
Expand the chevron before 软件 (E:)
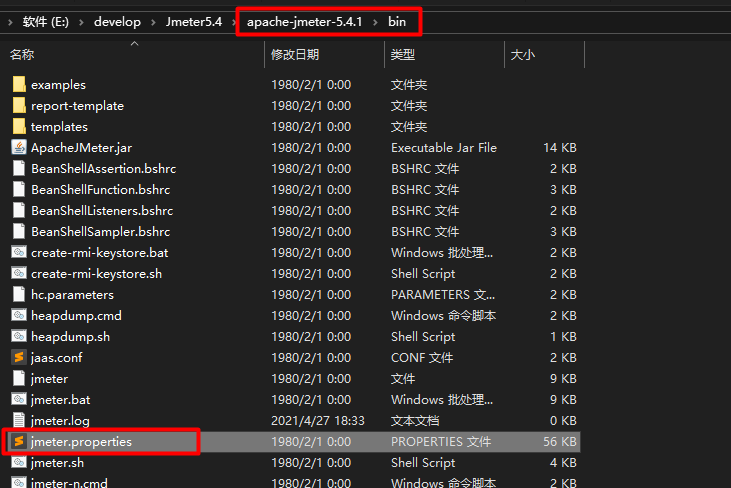(10, 22)
